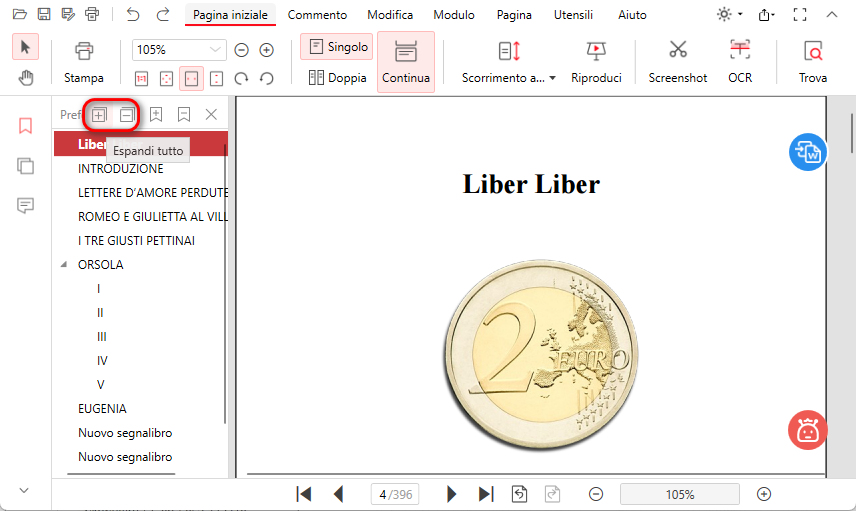Select the arrow pointer tool
856x511 pixels.
[x=25, y=47]
